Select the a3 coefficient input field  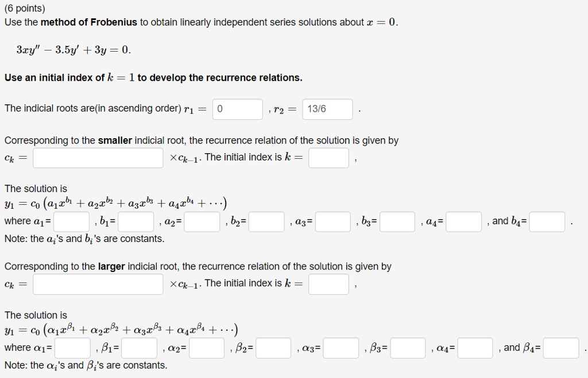click(x=333, y=221)
